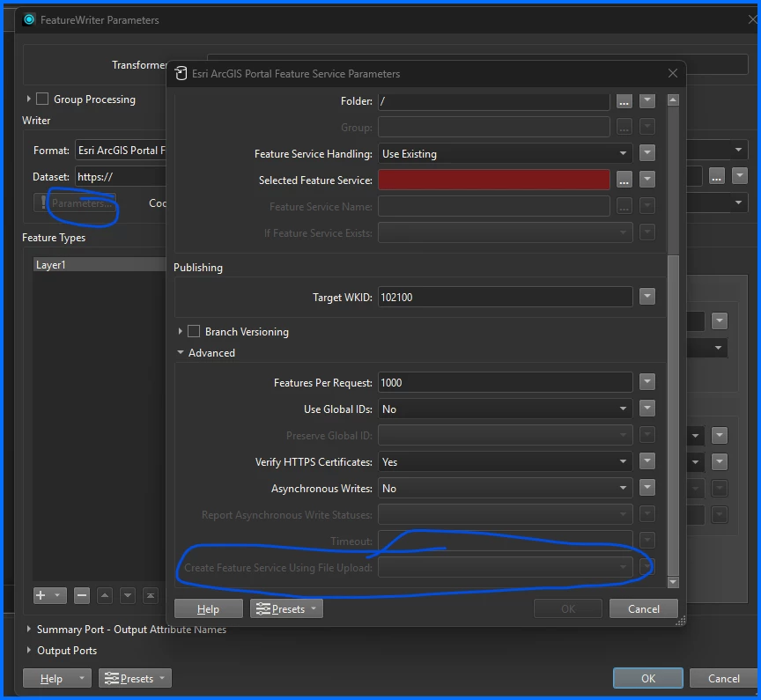The height and width of the screenshot is (700, 761).
Task: Click the Feature Types heading
Action: tap(54, 238)
